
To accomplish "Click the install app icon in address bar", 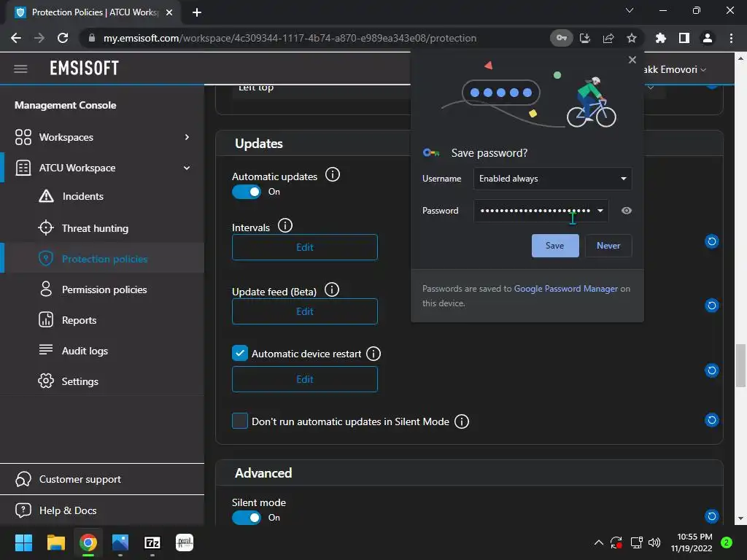I will pos(585,38).
